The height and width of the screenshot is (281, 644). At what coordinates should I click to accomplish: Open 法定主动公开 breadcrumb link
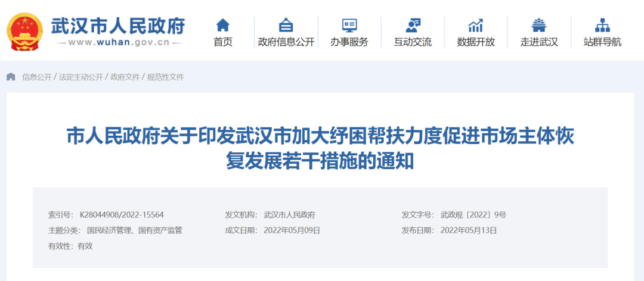pyautogui.click(x=80, y=77)
